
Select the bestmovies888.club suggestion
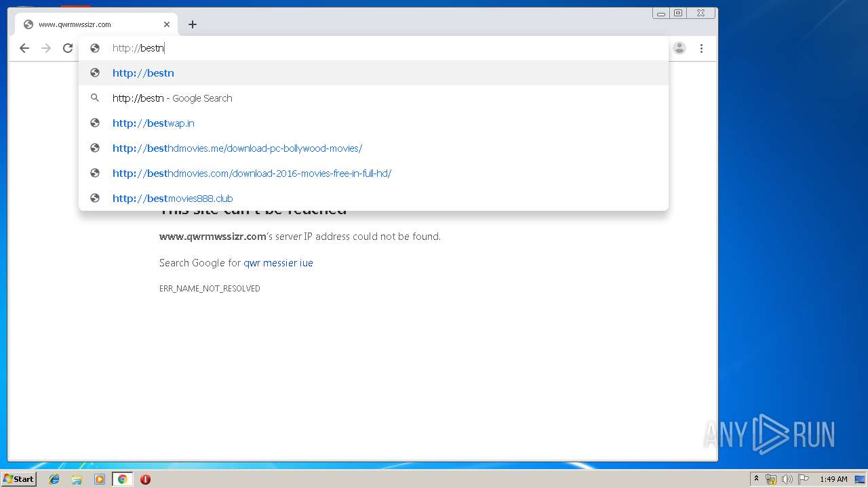374,199
